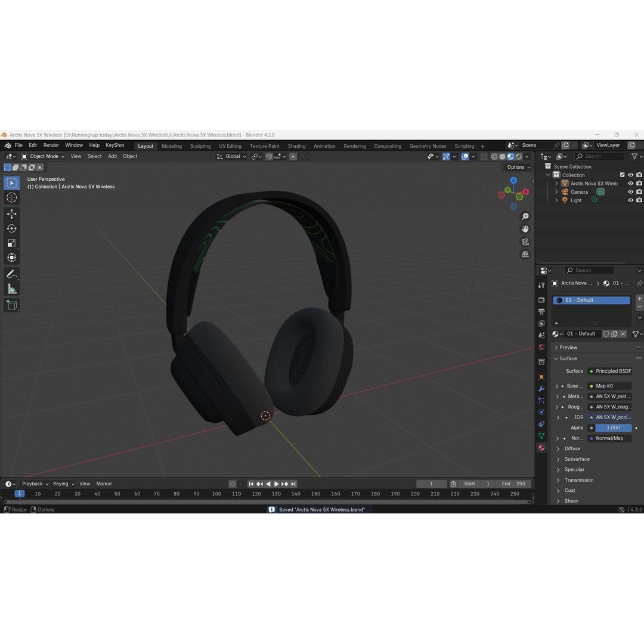Switch perspective/orthographic grid icon
The height and width of the screenshot is (644, 644).
coord(525,255)
